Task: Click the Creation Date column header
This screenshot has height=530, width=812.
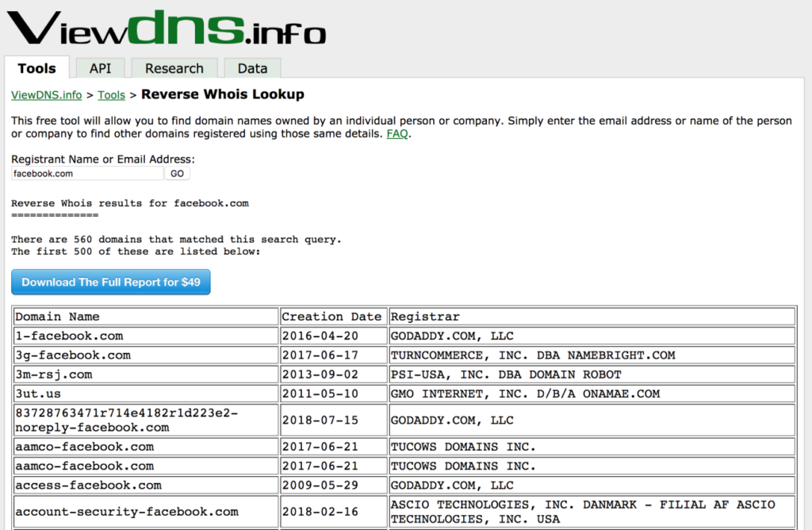Action: tap(334, 317)
